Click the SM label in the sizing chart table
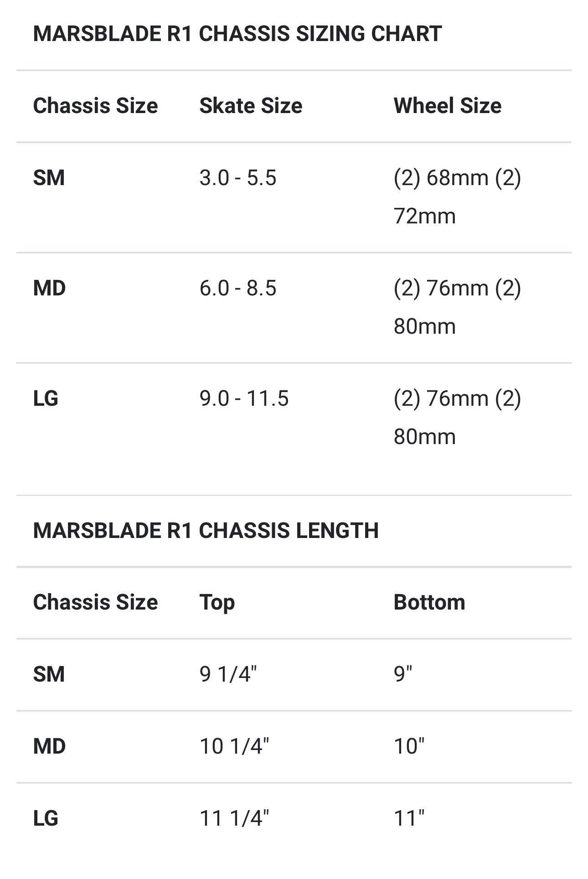588x879 pixels. click(x=49, y=178)
